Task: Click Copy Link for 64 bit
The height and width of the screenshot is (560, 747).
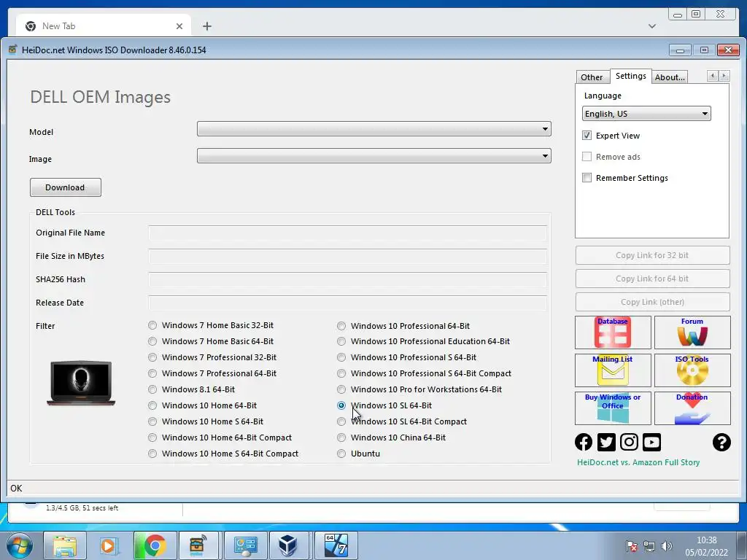Action: pyautogui.click(x=652, y=279)
